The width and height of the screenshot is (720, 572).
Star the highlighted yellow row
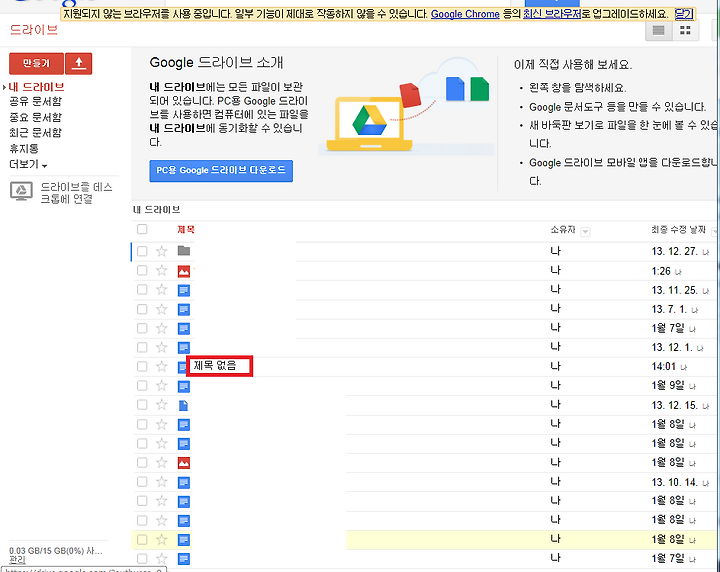point(161,539)
